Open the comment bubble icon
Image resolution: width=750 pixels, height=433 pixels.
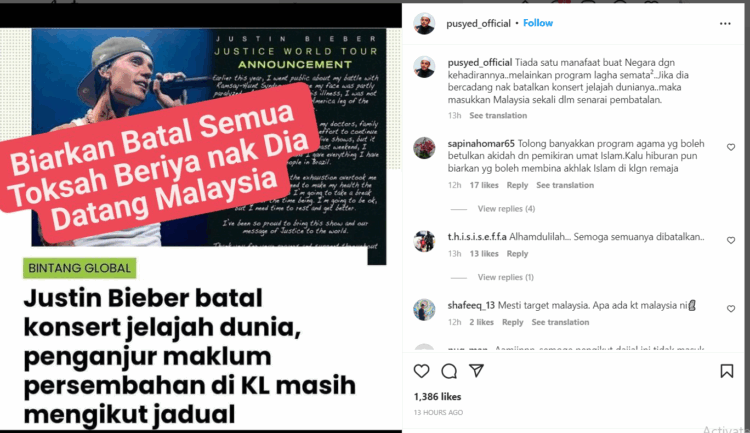[x=449, y=371]
